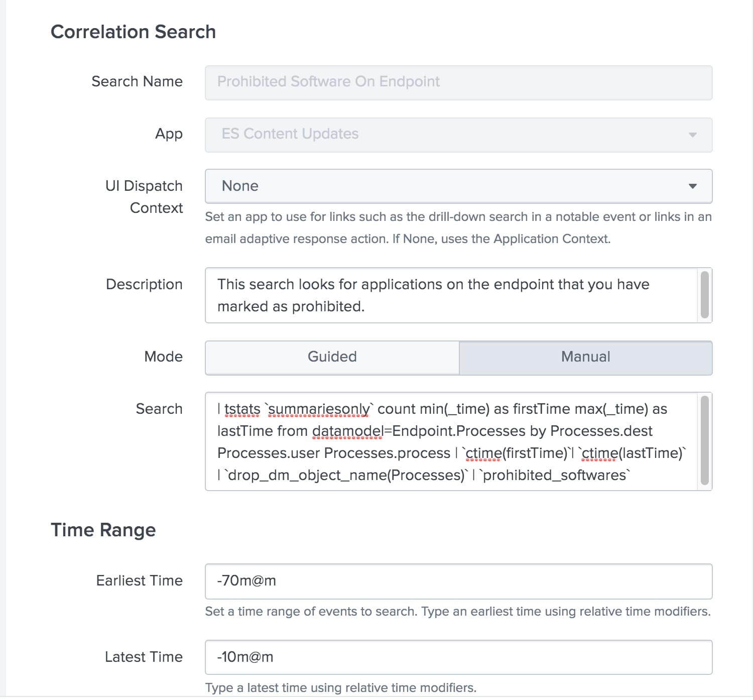Switch Mode to Guided

pos(332,358)
